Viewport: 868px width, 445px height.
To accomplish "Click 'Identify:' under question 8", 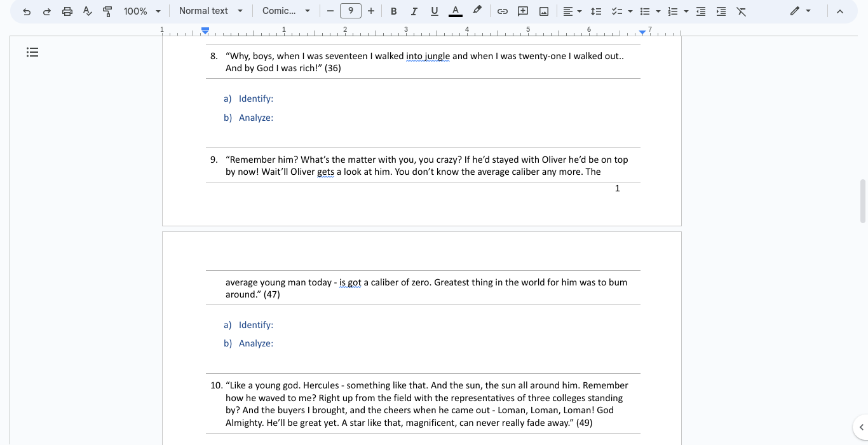I will point(256,99).
